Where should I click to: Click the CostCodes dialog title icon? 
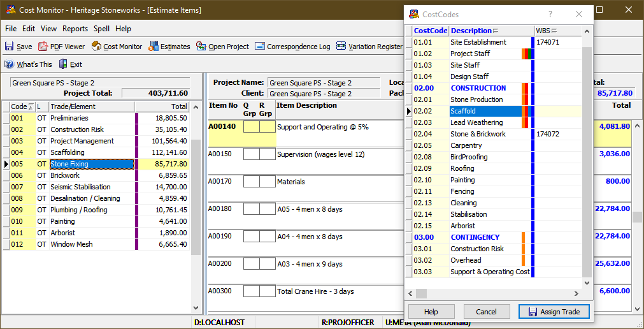[x=413, y=15]
